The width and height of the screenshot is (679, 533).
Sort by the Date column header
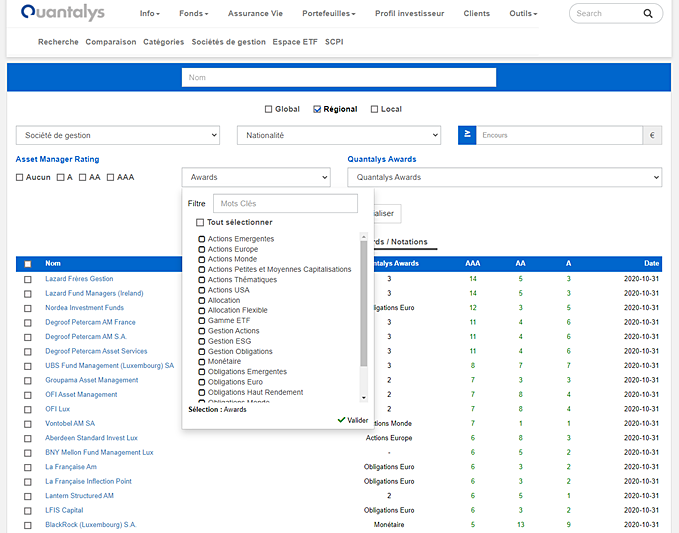pyautogui.click(x=651, y=264)
